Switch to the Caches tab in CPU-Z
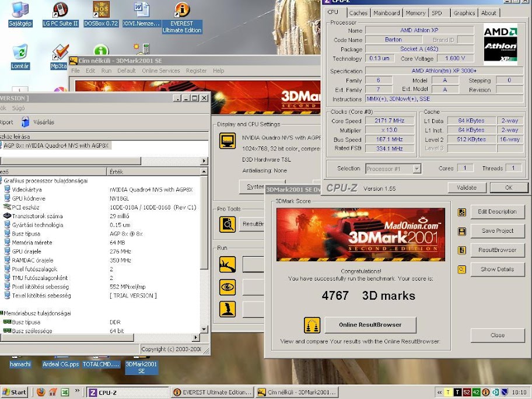Screen dimensions: 532x399 358,13
